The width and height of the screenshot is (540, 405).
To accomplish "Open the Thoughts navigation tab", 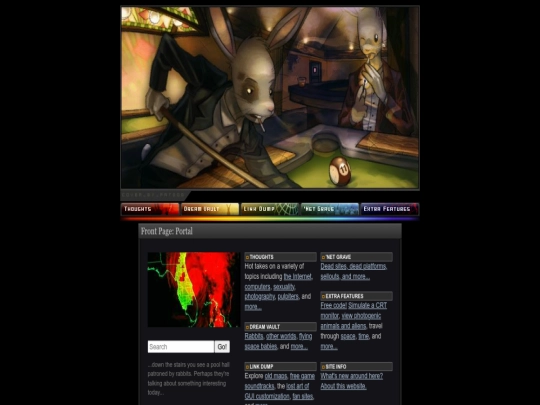I will point(150,209).
